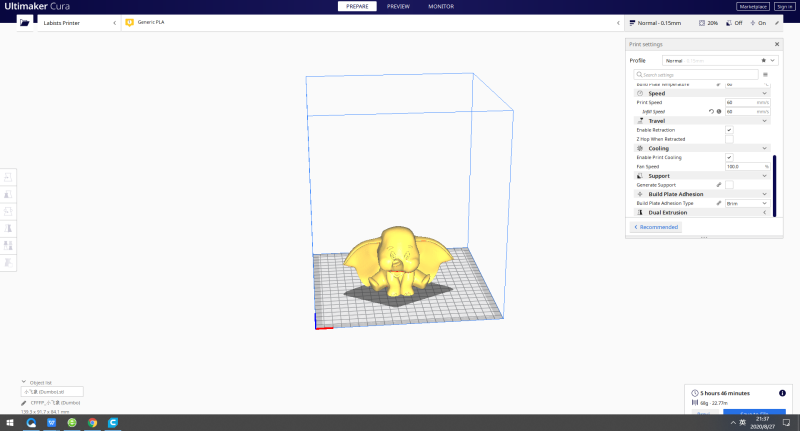Open Windows notification center

pyautogui.click(x=787, y=422)
